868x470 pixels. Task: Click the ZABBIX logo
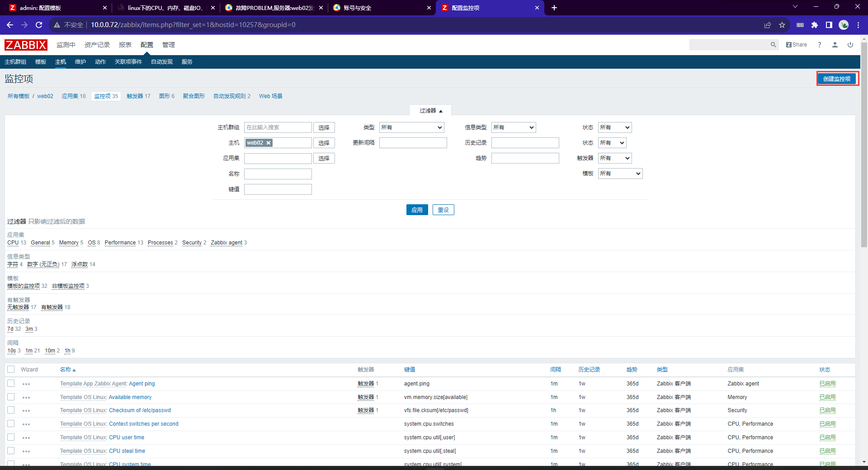[26, 45]
